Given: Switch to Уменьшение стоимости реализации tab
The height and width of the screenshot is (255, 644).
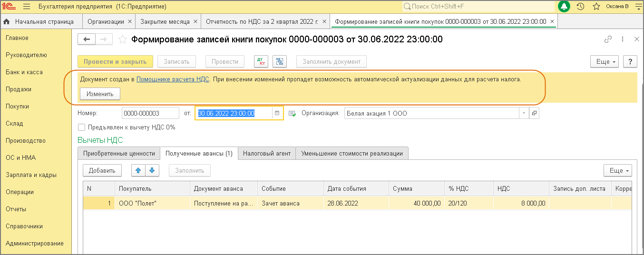Looking at the screenshot, I should tap(352, 153).
